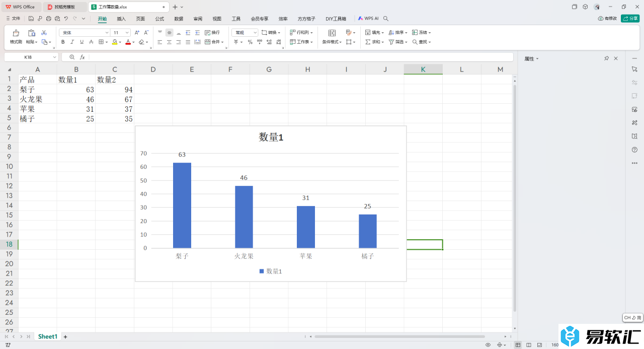Switch to the 找稻壳模板 tab

64,7
